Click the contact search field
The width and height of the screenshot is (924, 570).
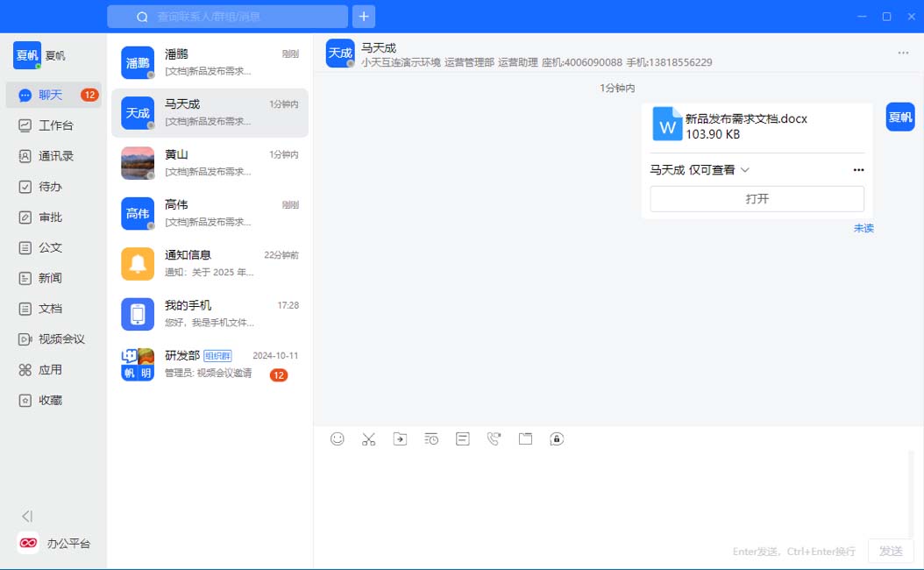tap(228, 17)
